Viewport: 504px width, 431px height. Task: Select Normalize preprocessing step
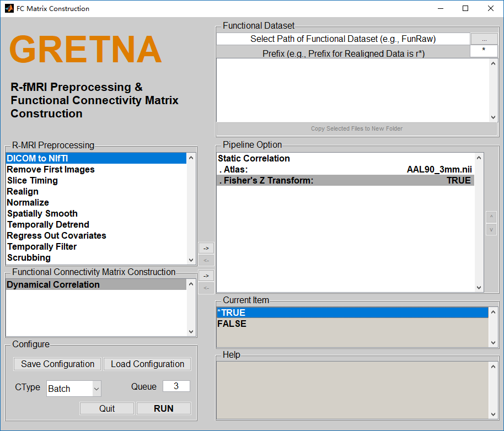(x=96, y=202)
